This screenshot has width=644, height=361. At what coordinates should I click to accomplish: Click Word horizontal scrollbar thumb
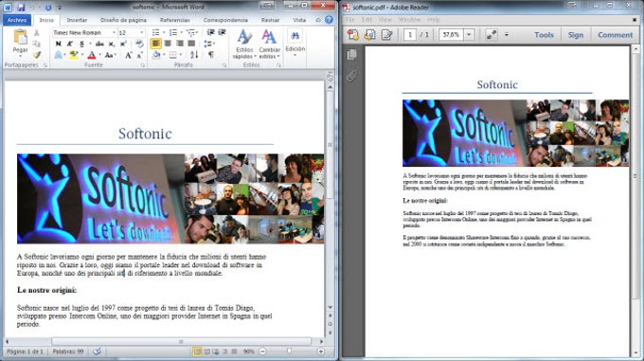[x=181, y=341]
